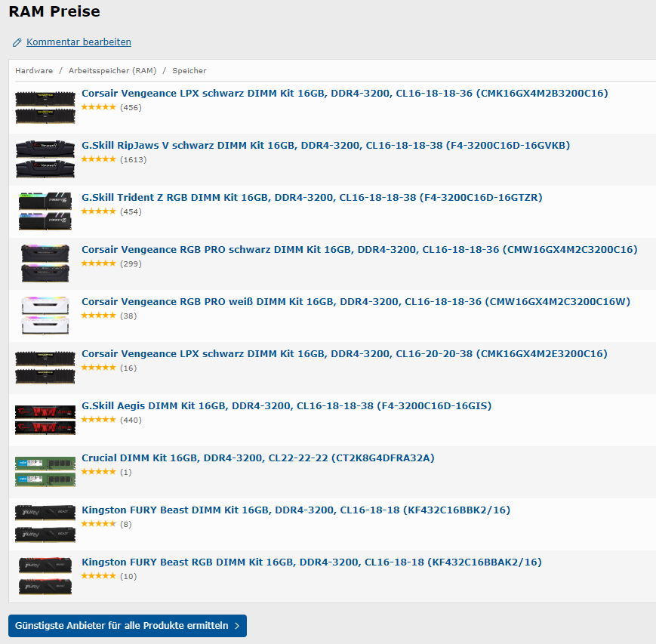Click star rating with 10 reviews
The width and height of the screenshot is (656, 644).
98,576
